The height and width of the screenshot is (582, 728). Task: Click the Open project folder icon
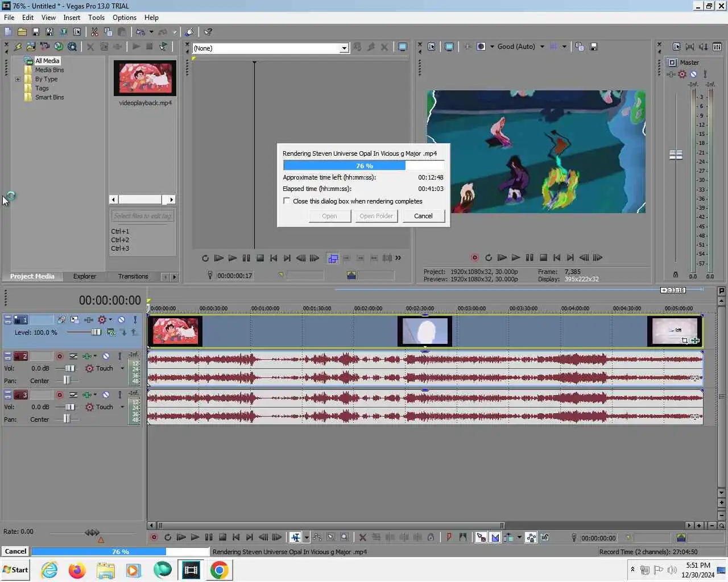22,32
